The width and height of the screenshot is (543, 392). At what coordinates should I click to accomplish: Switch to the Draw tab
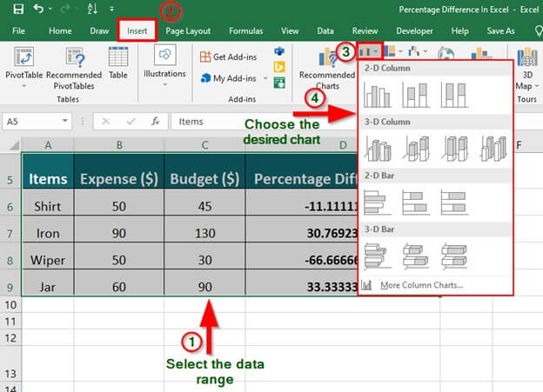coord(99,31)
